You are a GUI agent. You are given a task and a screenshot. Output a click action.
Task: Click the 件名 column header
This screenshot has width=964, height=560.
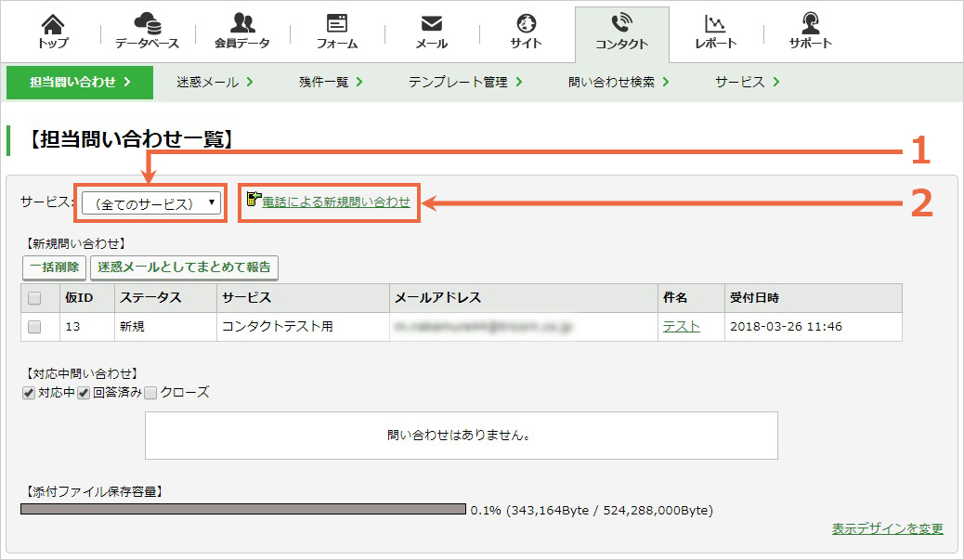[691, 298]
